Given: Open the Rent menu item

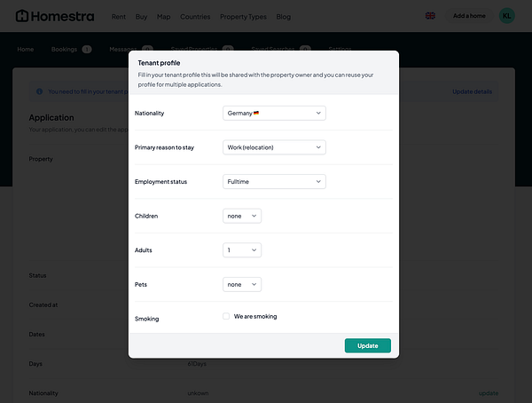Looking at the screenshot, I should [x=118, y=17].
